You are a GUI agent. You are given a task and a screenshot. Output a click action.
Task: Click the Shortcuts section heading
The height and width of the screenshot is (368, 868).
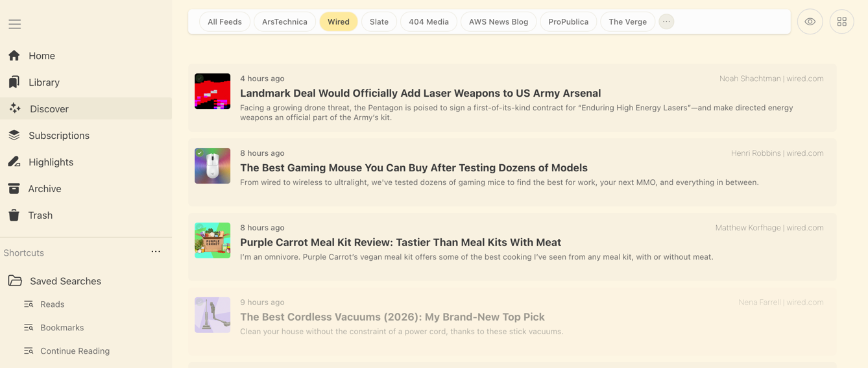(24, 252)
